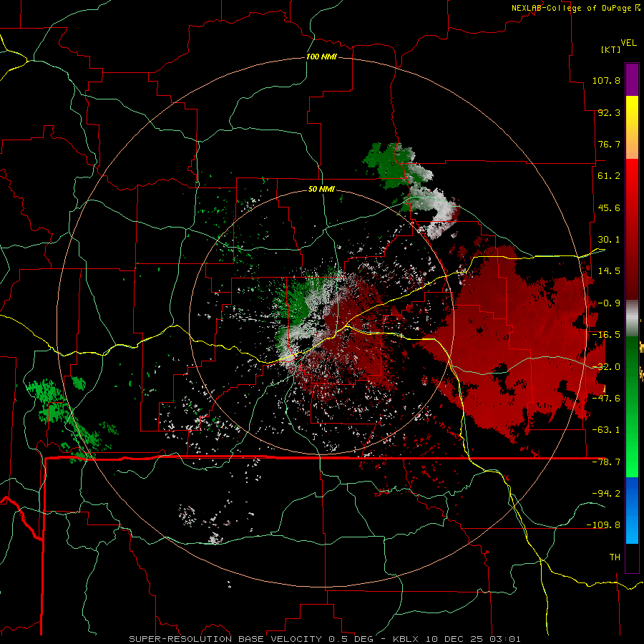The image size is (644, 644).
Task: Click the KBLX station identifier in caption
Action: (x=406, y=639)
